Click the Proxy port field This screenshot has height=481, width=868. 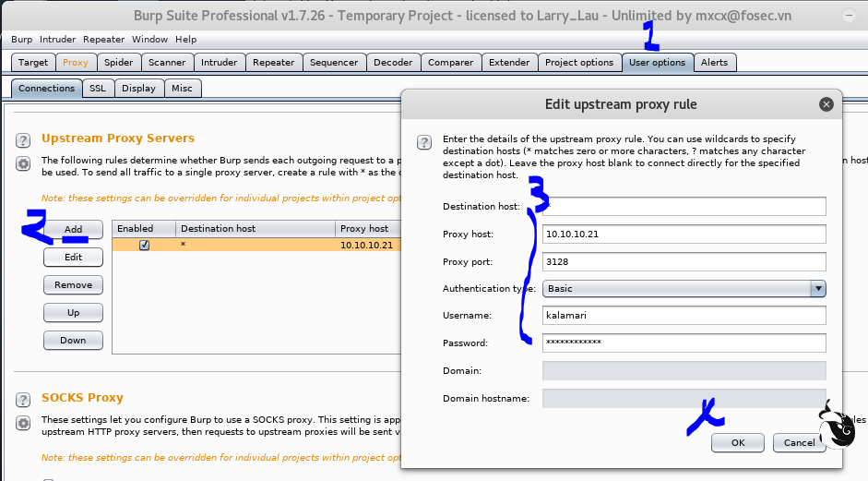tap(684, 261)
